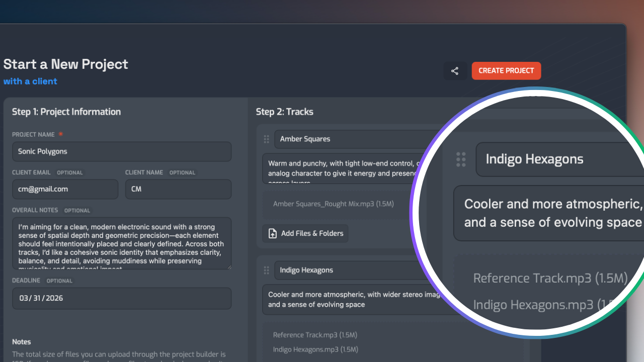The image size is (644, 362).
Task: Click the small drag handle left of Indigo Hexagons
Action: click(267, 270)
